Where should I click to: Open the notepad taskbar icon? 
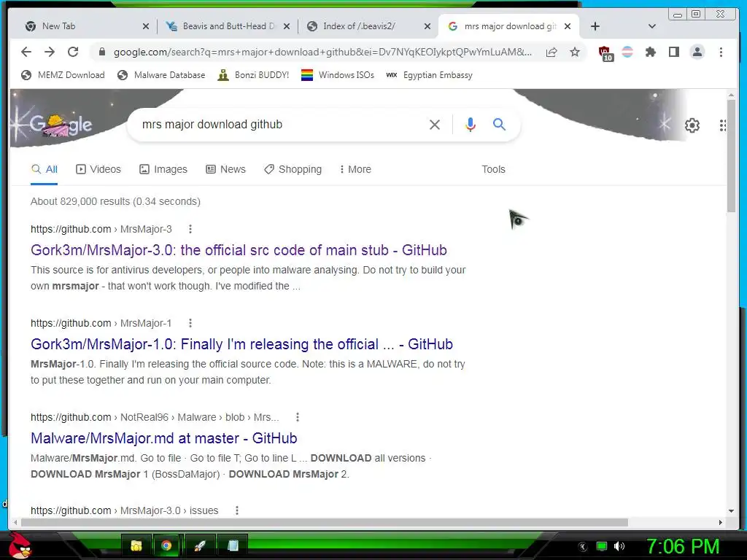click(x=233, y=545)
